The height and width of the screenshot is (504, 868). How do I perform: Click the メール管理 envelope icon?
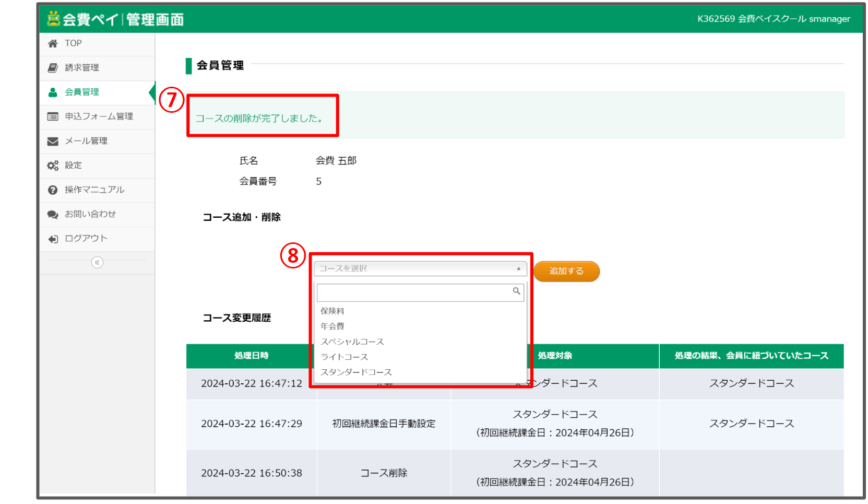pos(53,141)
